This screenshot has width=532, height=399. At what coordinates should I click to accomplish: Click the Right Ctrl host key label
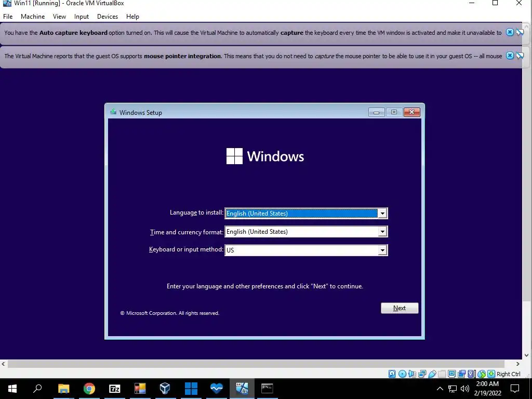[508, 374]
